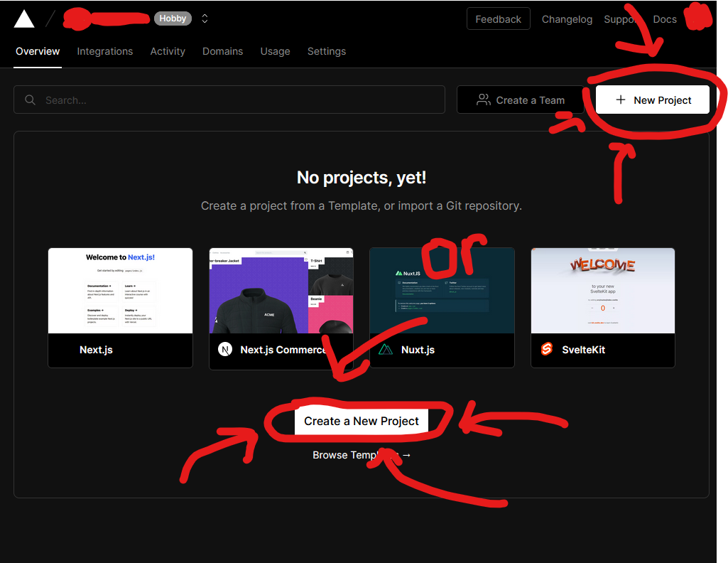Switch to the Settings tab

[327, 51]
